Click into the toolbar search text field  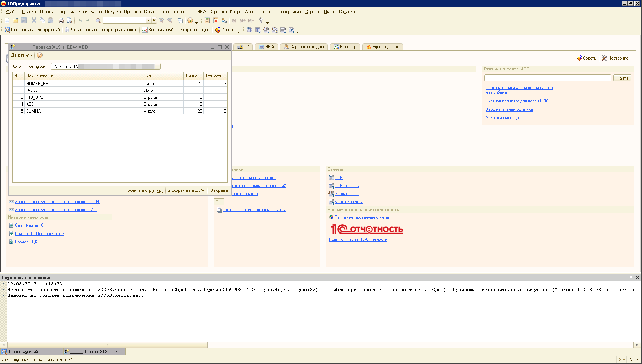[124, 20]
